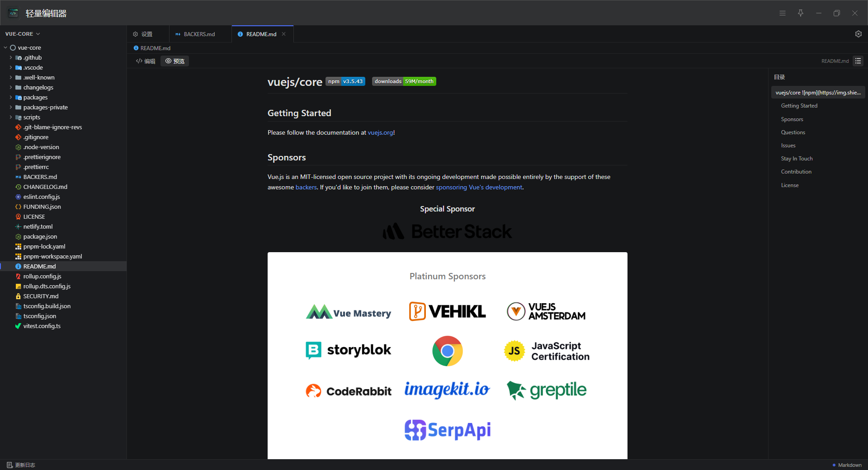868x470 pixels.
Task: Expand the changelogs folder
Action: click(11, 87)
